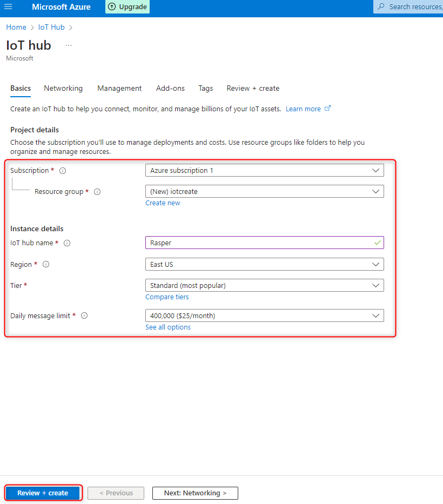Image resolution: width=443 pixels, height=504 pixels.
Task: Click the Next: Networking button
Action: coord(195,493)
